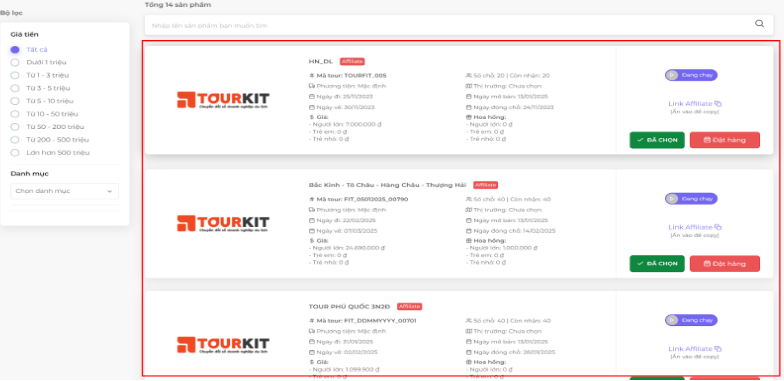Click the HN_DL Đang chạy play icon
The width and height of the screenshot is (784, 381).
(672, 75)
